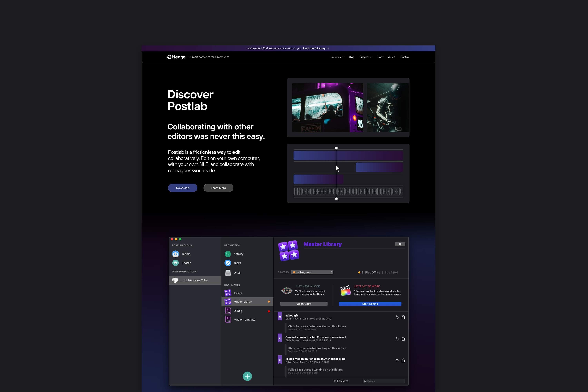Image resolution: width=588 pixels, height=392 pixels.
Task: Expand the Products menu in navigation bar
Action: (337, 57)
